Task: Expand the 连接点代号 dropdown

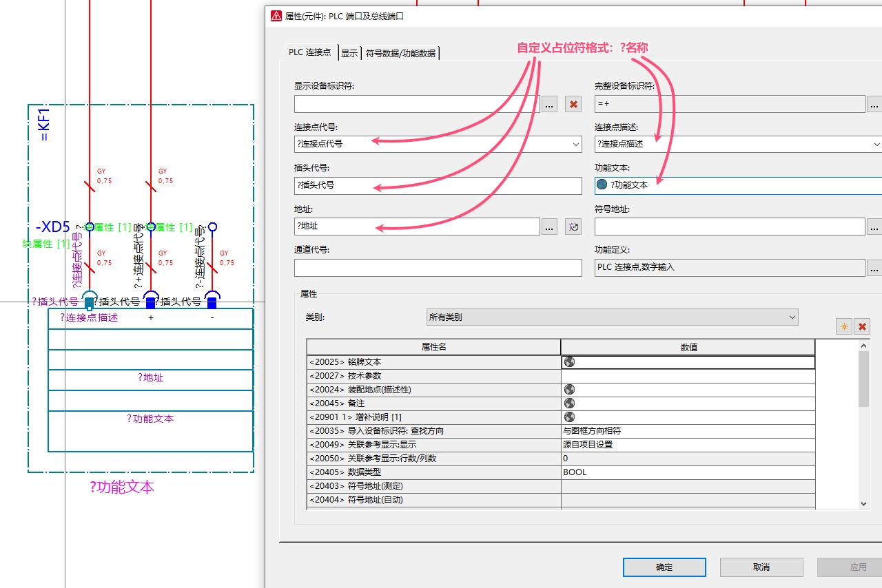Action: pyautogui.click(x=575, y=145)
